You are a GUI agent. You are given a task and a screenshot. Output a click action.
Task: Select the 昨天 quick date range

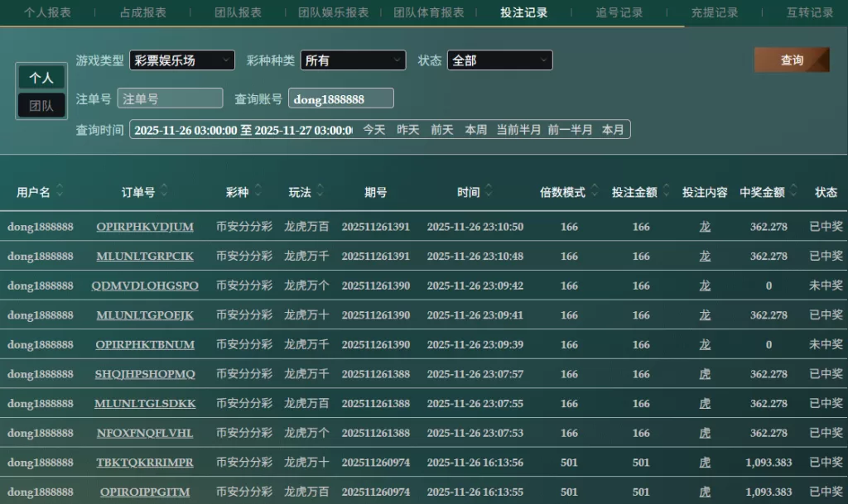pyautogui.click(x=407, y=130)
